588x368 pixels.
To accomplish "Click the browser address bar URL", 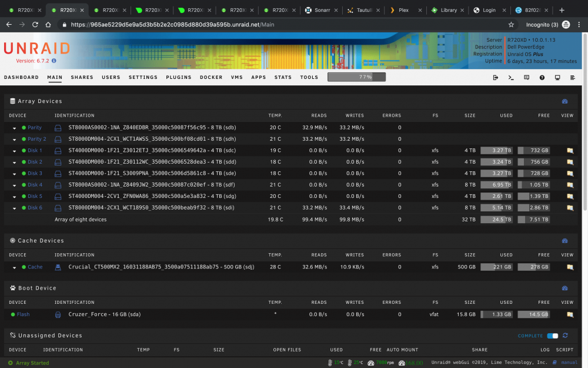I will pos(172,24).
